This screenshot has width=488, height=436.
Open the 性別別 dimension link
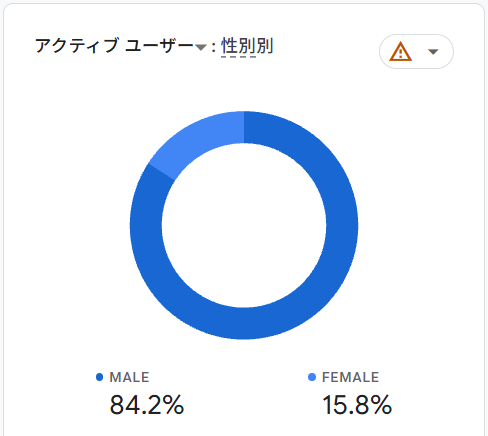tap(247, 46)
